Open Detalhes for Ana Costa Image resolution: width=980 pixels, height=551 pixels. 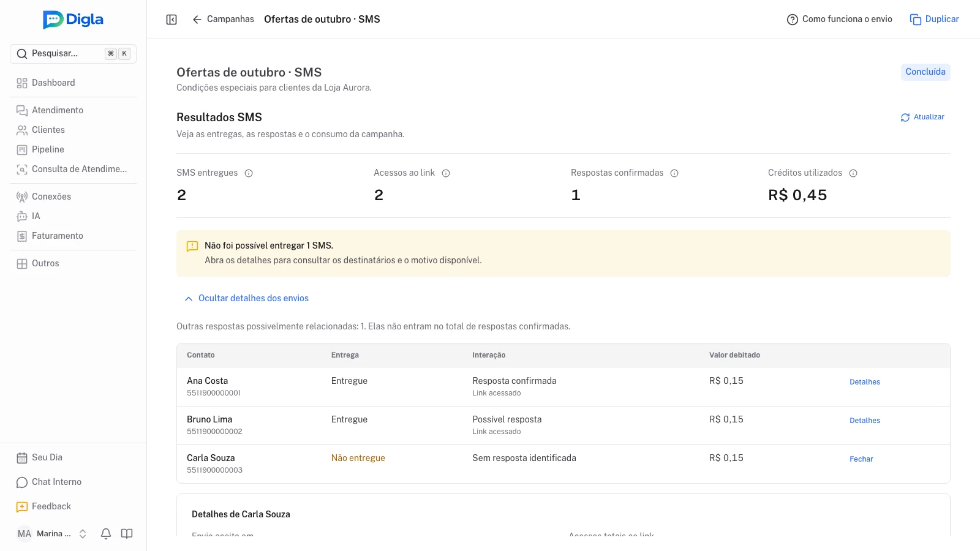pos(865,382)
